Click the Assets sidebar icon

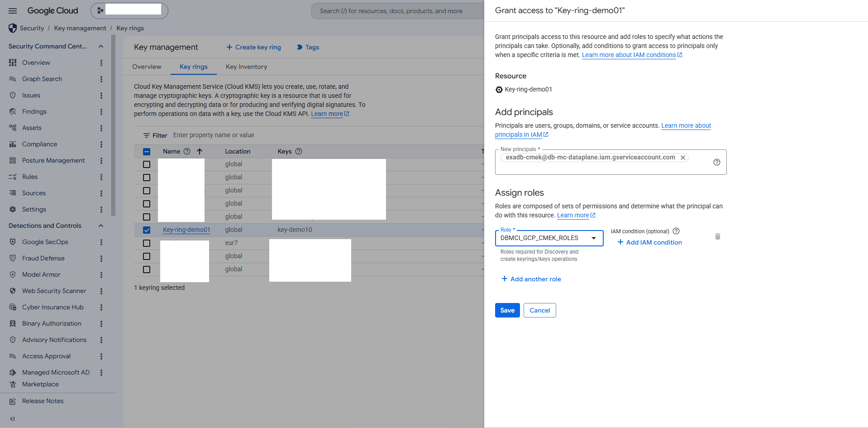(13, 128)
